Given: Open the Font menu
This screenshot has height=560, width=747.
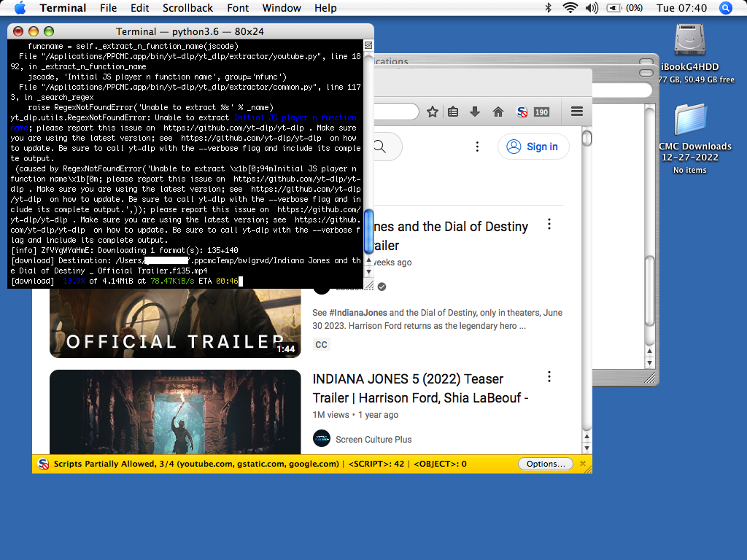Looking at the screenshot, I should pyautogui.click(x=238, y=8).
